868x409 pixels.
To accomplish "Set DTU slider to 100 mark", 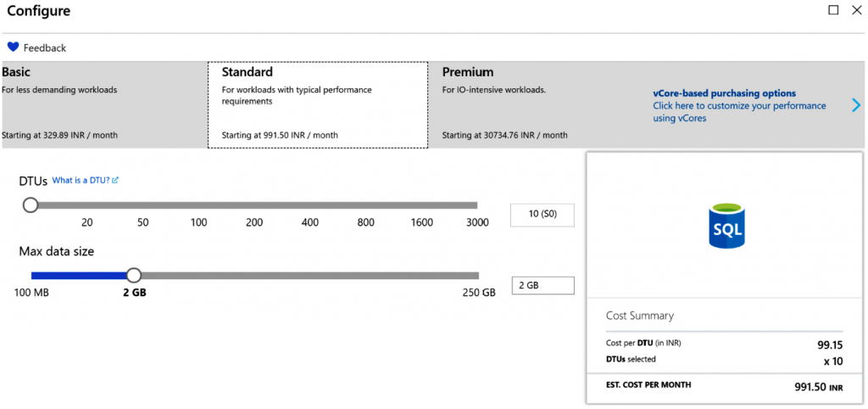I will coord(198,204).
